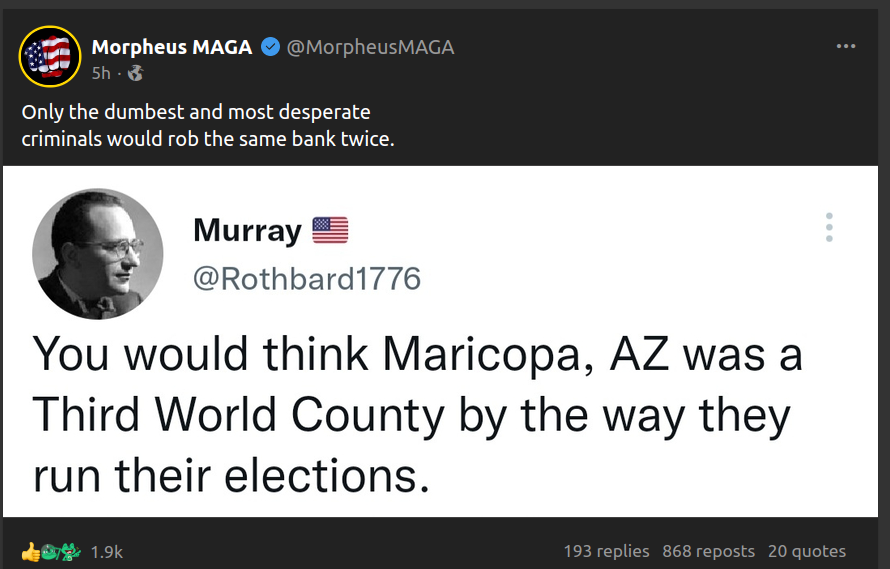
Task: Open the 193 replies link
Action: click(606, 551)
